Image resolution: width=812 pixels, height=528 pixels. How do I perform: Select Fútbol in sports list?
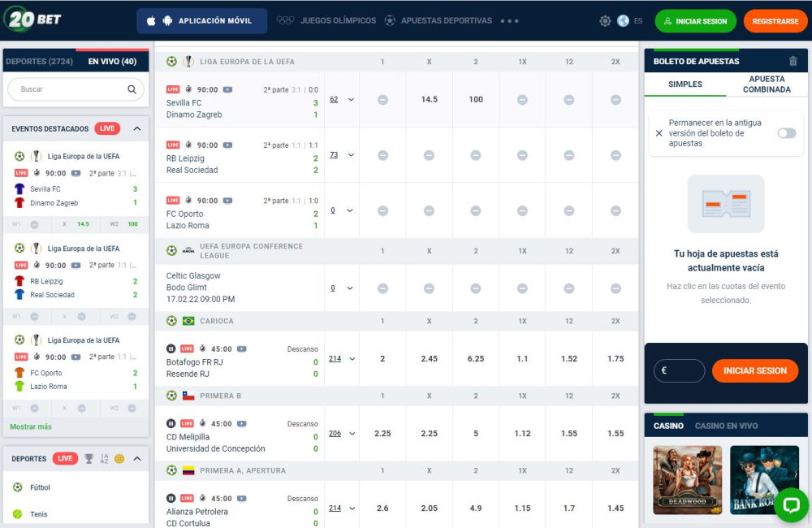click(x=40, y=487)
